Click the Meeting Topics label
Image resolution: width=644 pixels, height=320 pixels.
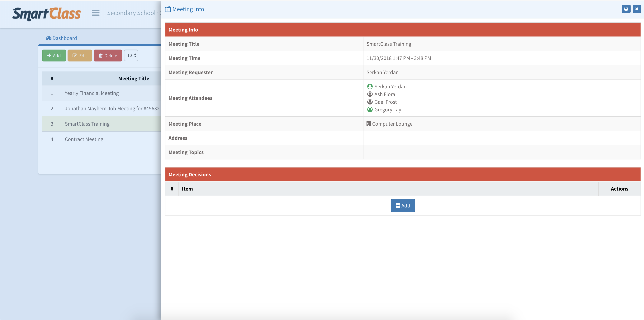pos(186,152)
